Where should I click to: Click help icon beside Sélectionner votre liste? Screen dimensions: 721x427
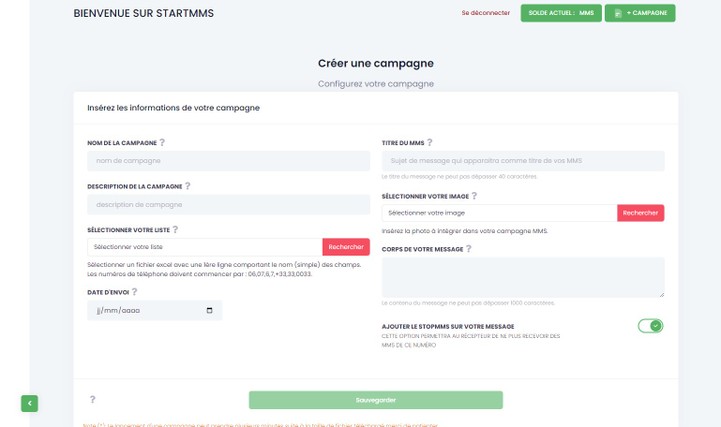pos(174,229)
